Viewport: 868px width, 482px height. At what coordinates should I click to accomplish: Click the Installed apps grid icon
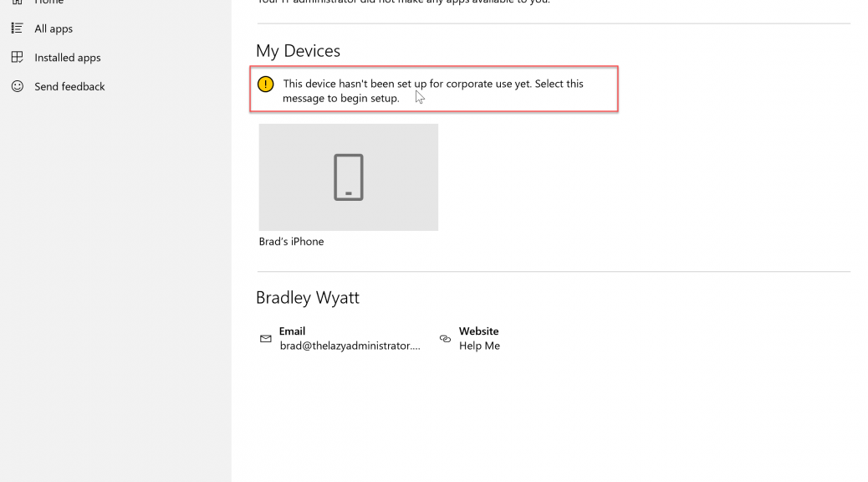18,57
